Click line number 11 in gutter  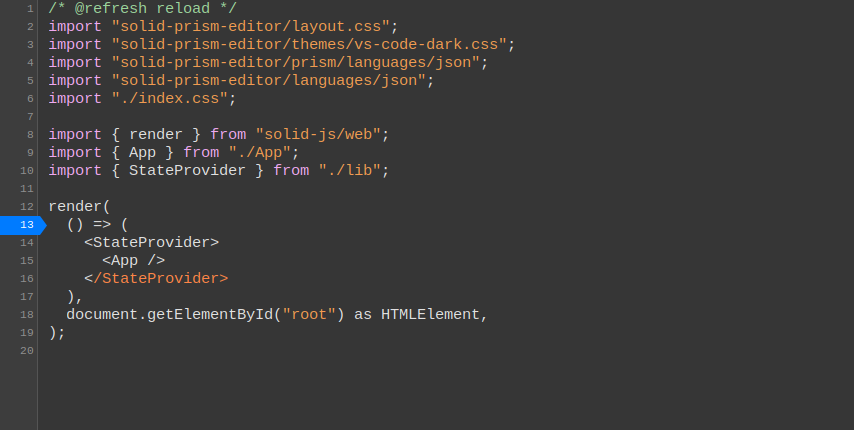click(x=27, y=188)
